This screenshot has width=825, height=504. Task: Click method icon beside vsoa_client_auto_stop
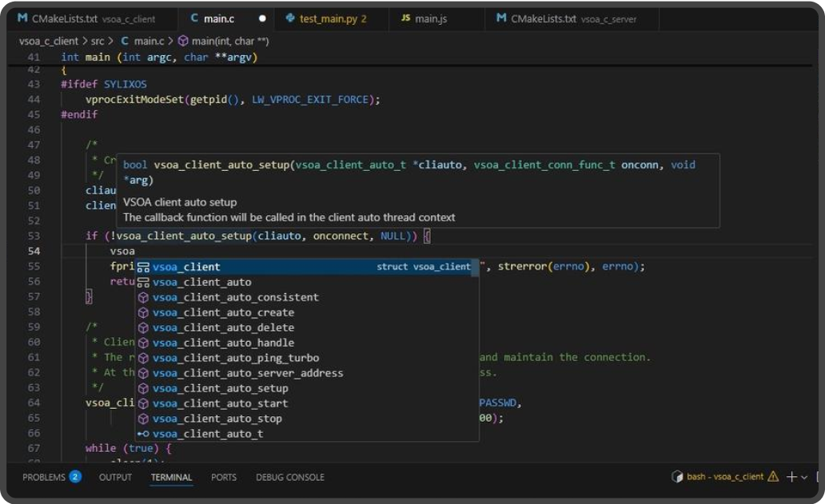tap(143, 419)
